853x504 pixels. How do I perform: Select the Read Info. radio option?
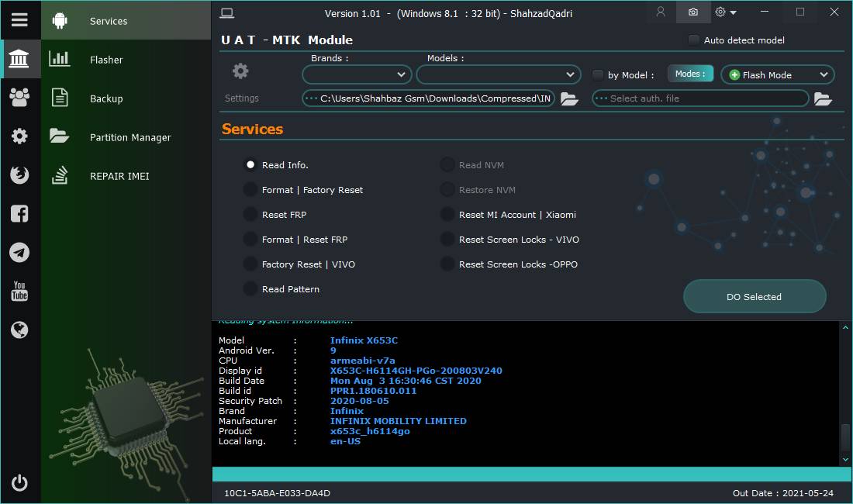click(x=250, y=164)
